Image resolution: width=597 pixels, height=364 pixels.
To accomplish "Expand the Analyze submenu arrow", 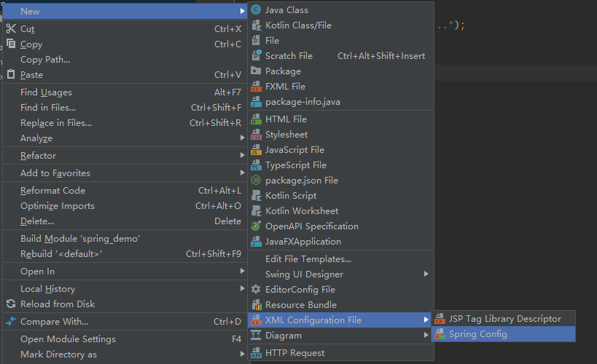I will (243, 138).
